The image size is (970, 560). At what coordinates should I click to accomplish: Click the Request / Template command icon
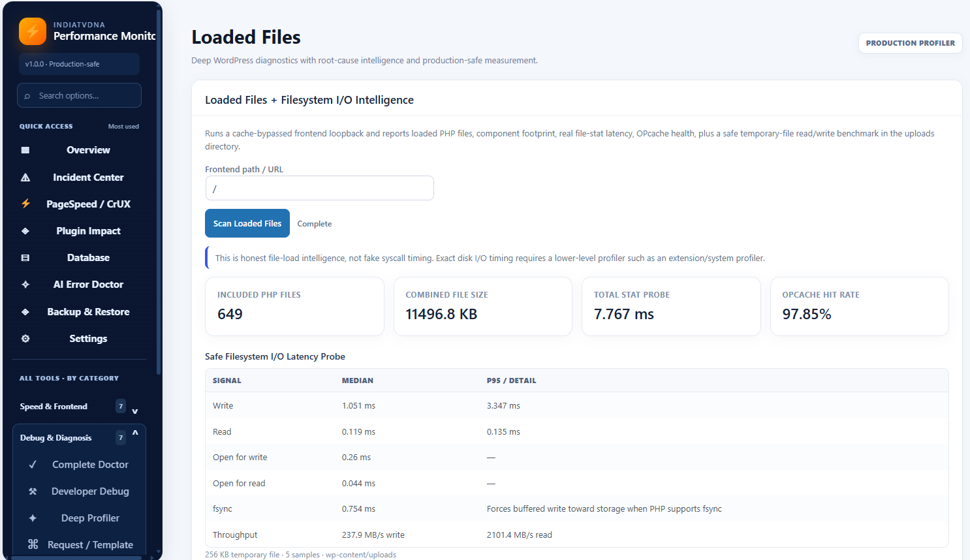click(33, 544)
